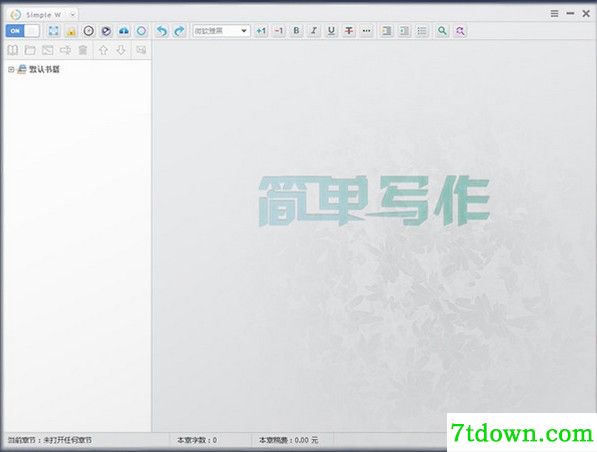Open the hamburger main menu
Viewport: 597px width, 452px height.
(554, 14)
